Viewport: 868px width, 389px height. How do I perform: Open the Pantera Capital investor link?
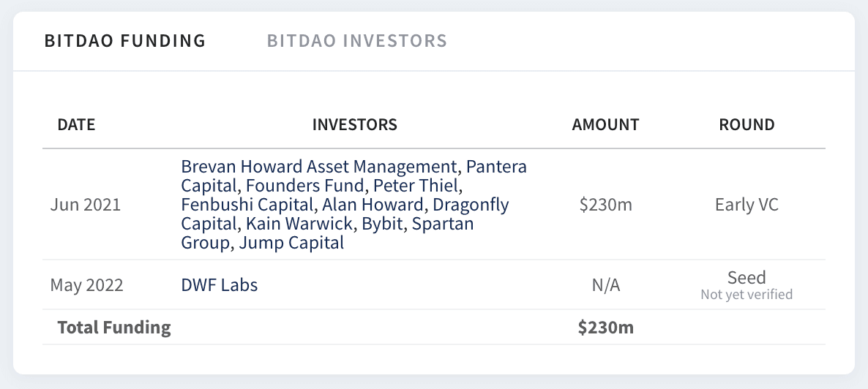[x=496, y=167]
